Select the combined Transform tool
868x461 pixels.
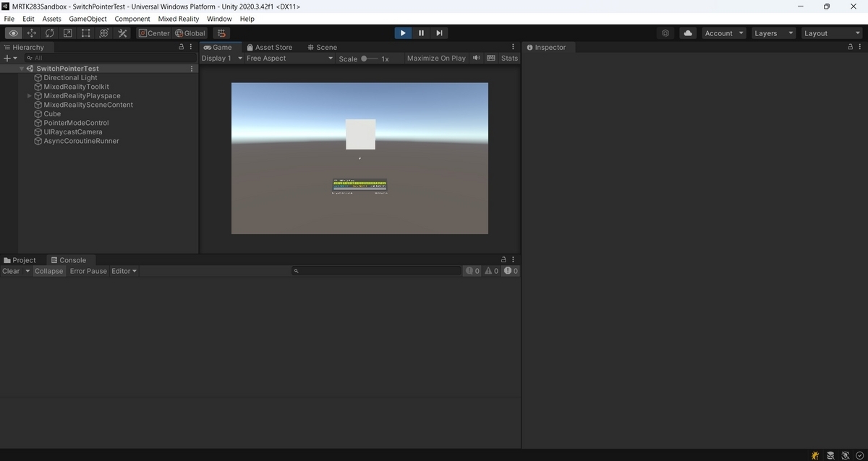[x=104, y=33]
